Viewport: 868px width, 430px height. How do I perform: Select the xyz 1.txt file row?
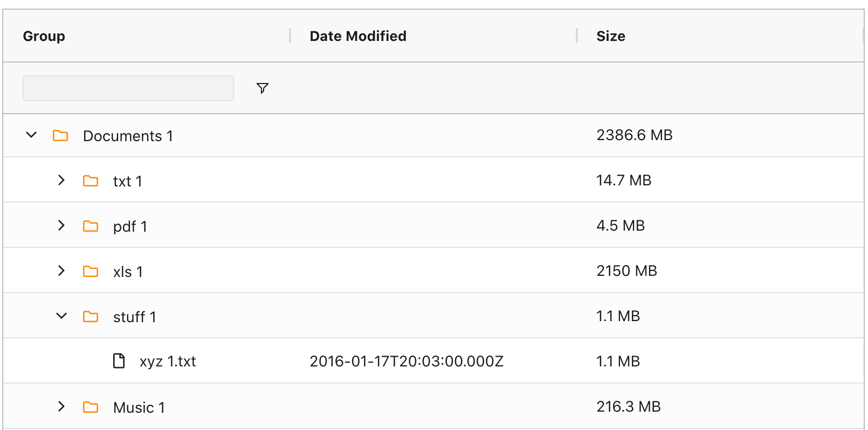pos(433,360)
